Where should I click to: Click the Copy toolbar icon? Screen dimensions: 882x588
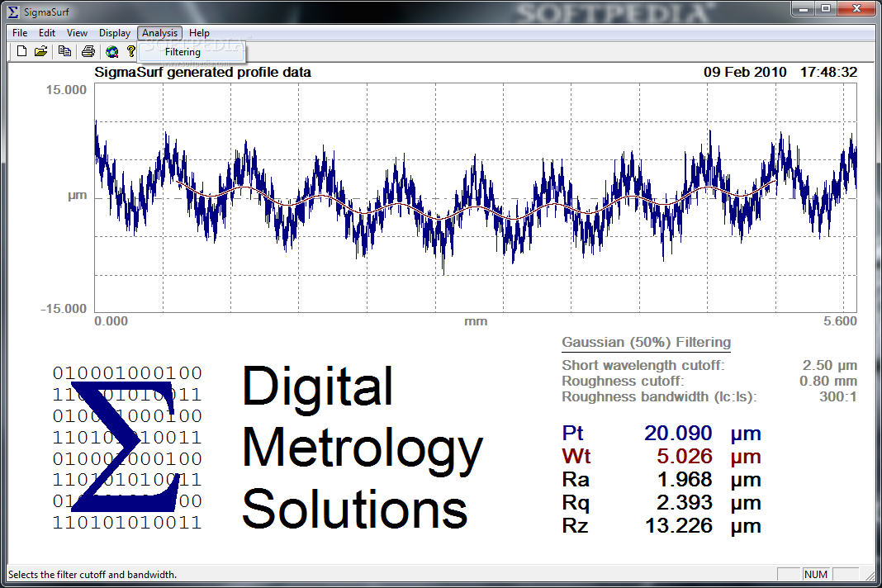click(64, 51)
